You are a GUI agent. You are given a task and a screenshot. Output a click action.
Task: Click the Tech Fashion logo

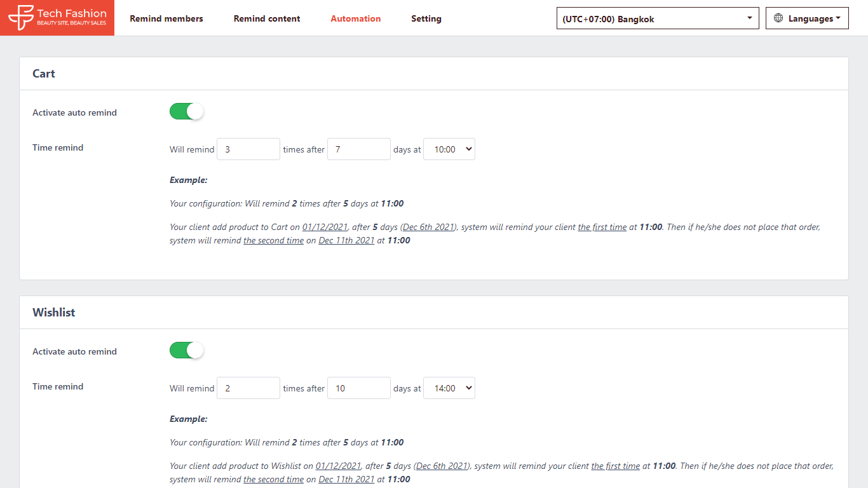57,18
